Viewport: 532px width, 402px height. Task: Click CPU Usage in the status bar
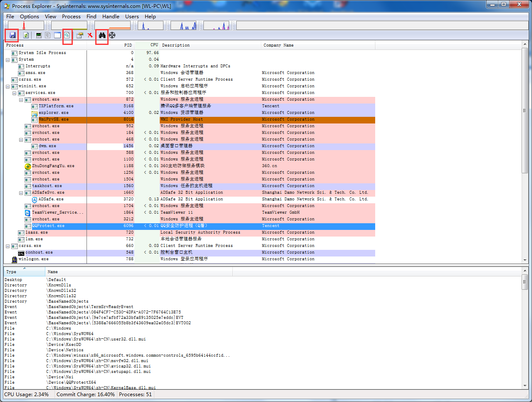[x=27, y=395]
